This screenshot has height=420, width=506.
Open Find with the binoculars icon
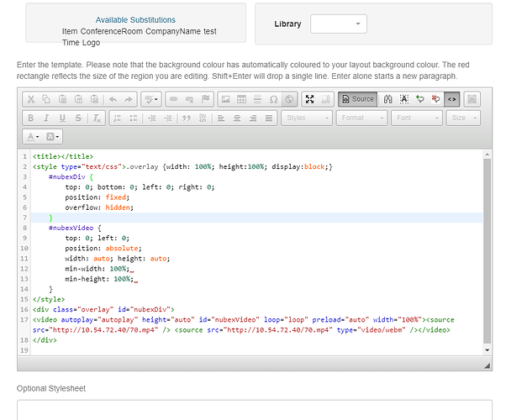click(x=387, y=99)
